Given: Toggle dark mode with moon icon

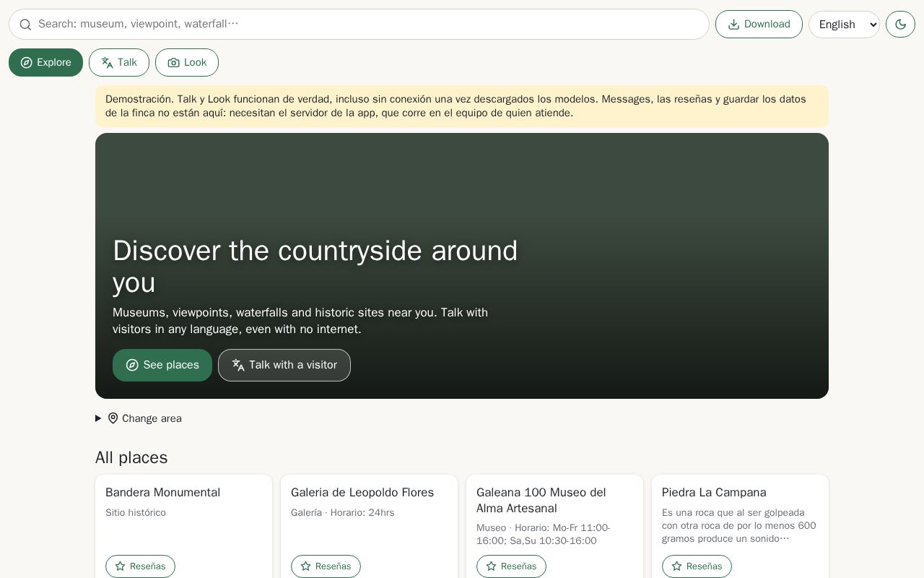Looking at the screenshot, I should click(x=900, y=25).
